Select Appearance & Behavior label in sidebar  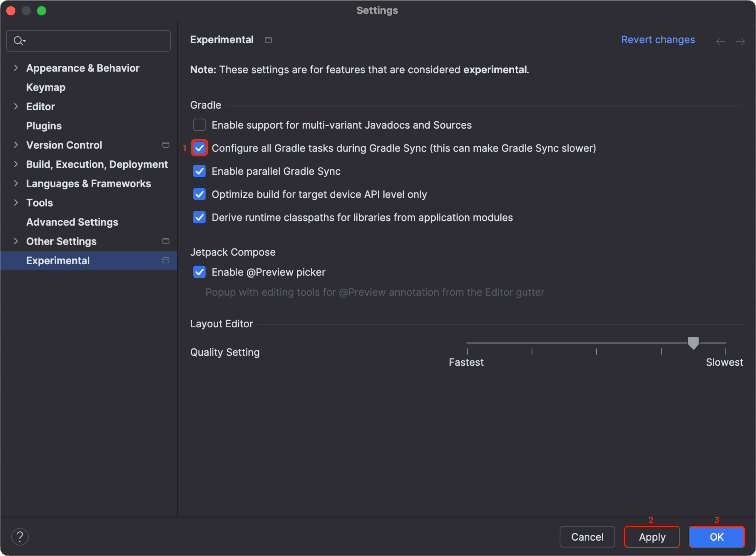pos(83,68)
